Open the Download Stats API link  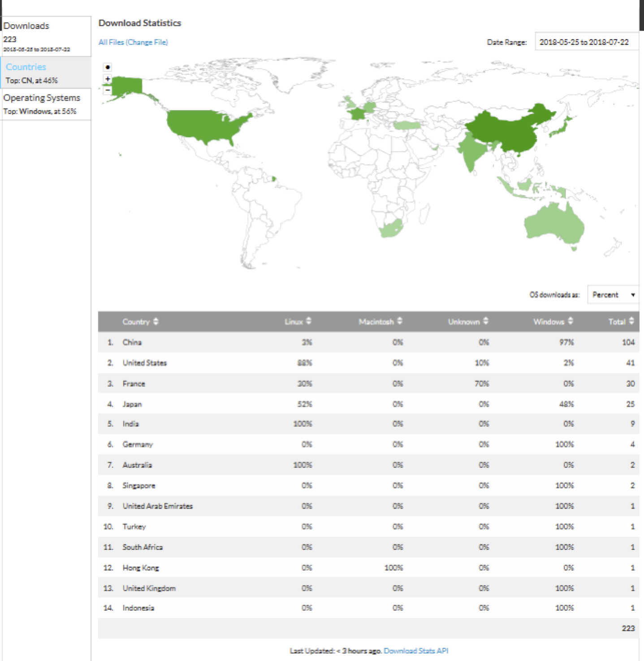(416, 651)
